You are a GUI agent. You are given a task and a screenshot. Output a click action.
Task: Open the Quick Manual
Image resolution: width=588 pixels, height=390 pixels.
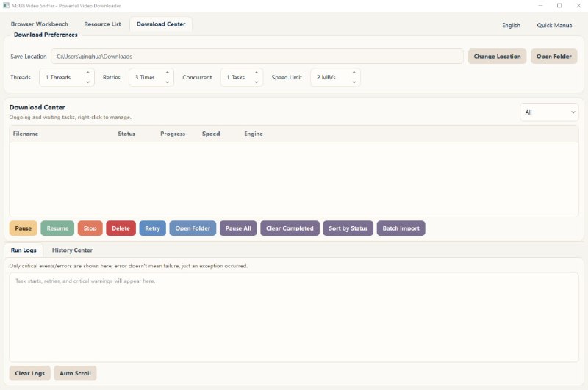tap(555, 25)
